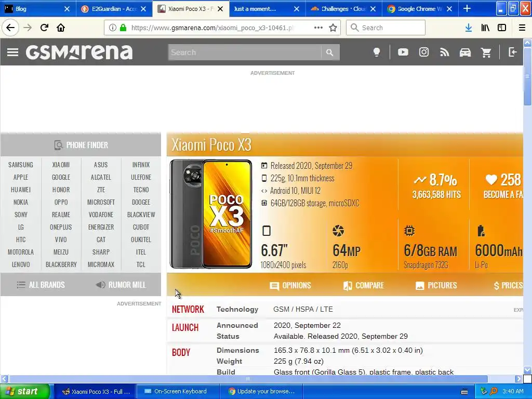Open the shopping cart icon
Image resolution: width=532 pixels, height=399 pixels.
point(486,52)
